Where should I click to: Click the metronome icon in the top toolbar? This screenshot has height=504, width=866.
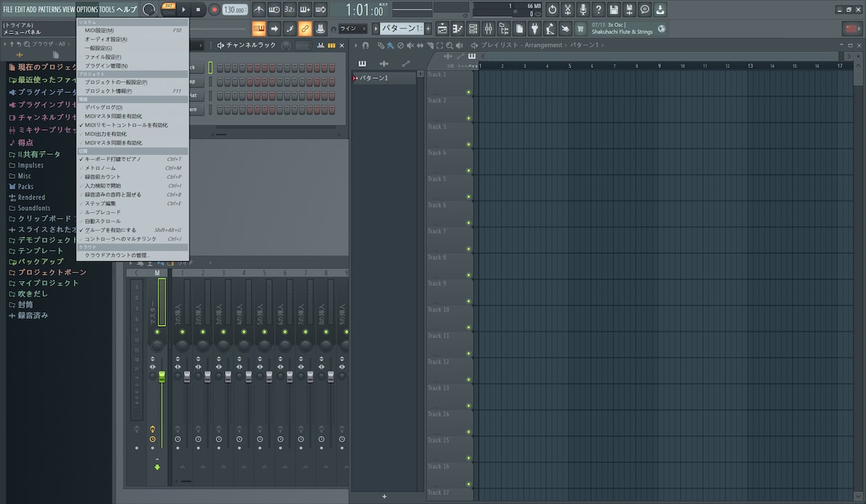tap(259, 9)
